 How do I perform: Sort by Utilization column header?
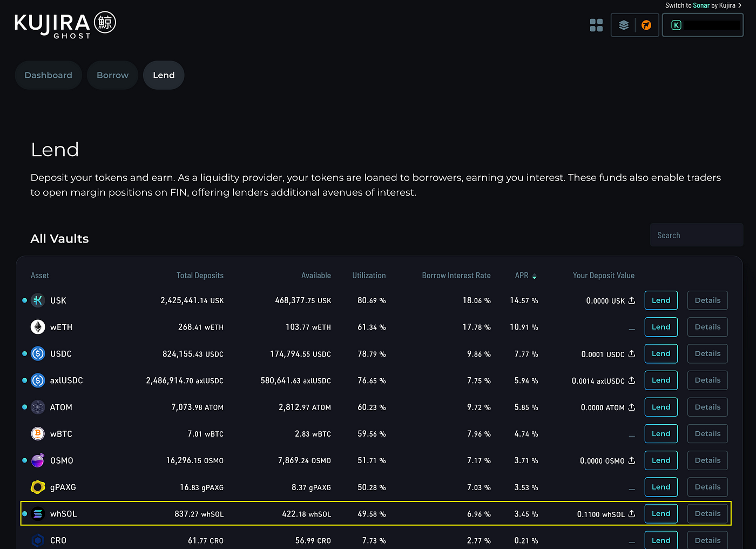pos(369,276)
